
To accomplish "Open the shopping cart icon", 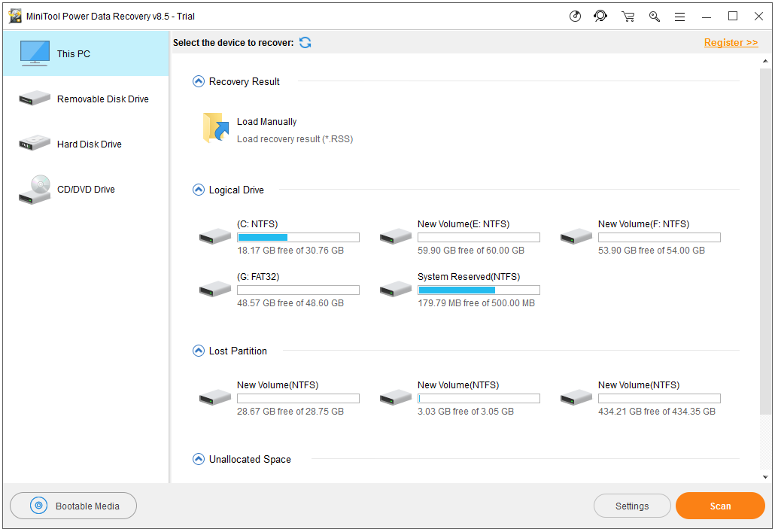I will [x=628, y=17].
